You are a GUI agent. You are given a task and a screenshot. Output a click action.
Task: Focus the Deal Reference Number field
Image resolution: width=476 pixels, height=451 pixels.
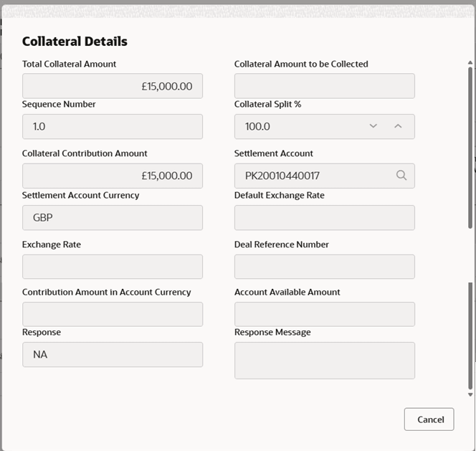[x=324, y=267]
